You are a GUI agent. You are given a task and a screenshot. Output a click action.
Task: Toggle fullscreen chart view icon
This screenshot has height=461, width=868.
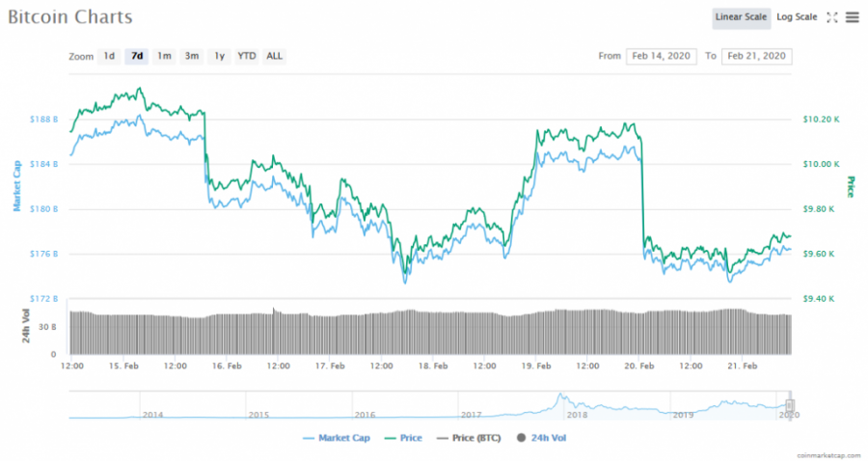832,17
